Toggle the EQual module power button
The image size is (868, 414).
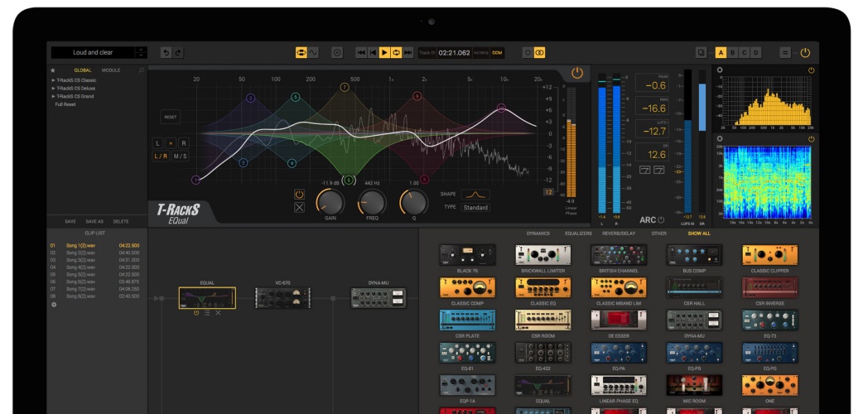(x=577, y=73)
